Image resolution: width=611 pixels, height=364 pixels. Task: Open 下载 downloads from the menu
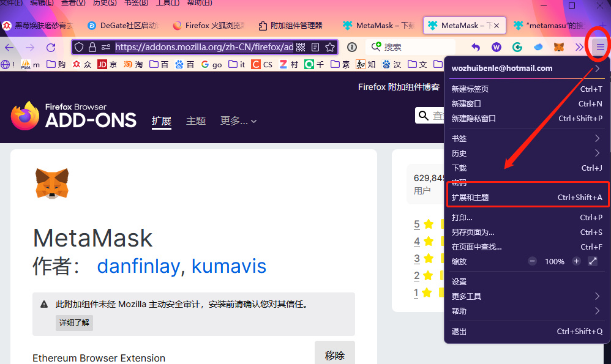pos(527,168)
